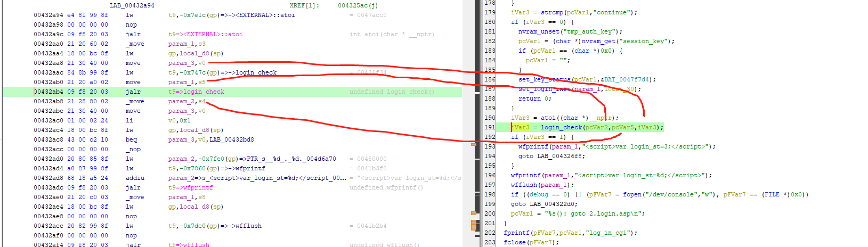Click address 00432ab4 on the highlighted row
868x247 pixels.
coord(48,92)
